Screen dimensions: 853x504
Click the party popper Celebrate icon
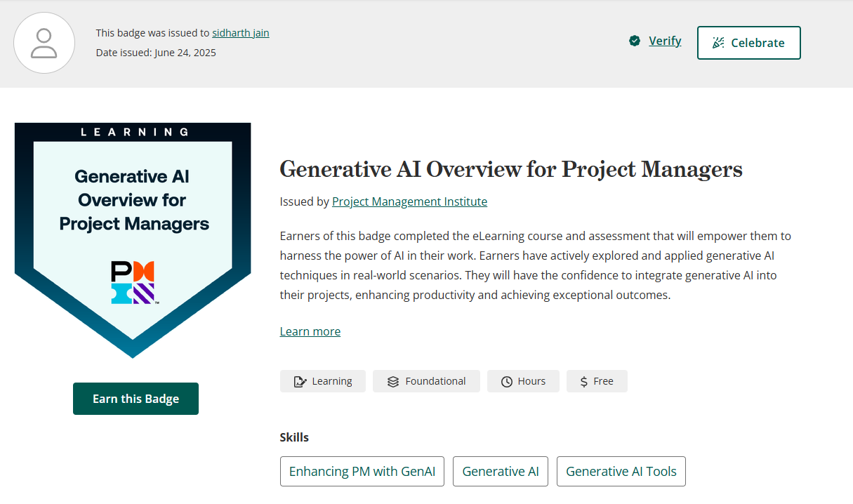[718, 43]
